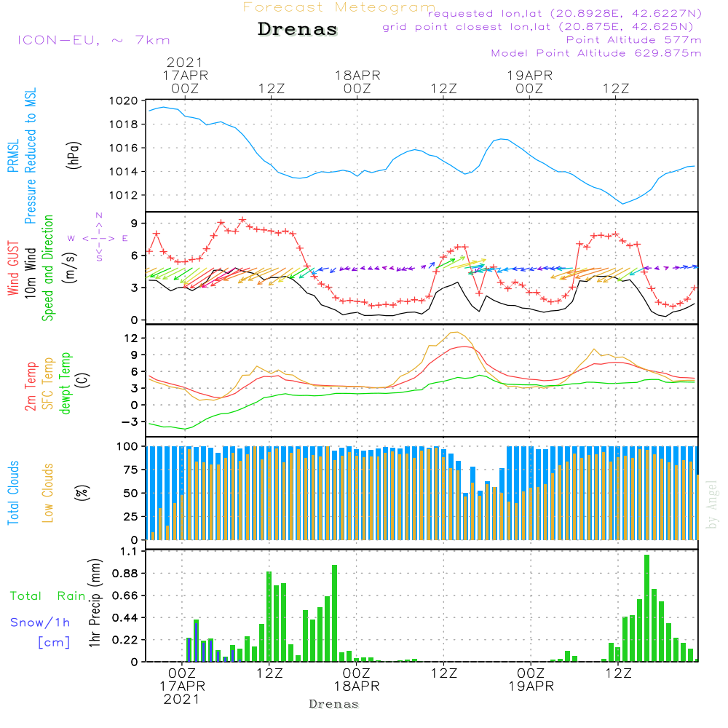Click the wind direction compass rose legend
The height and width of the screenshot is (728, 728).
pyautogui.click(x=98, y=237)
